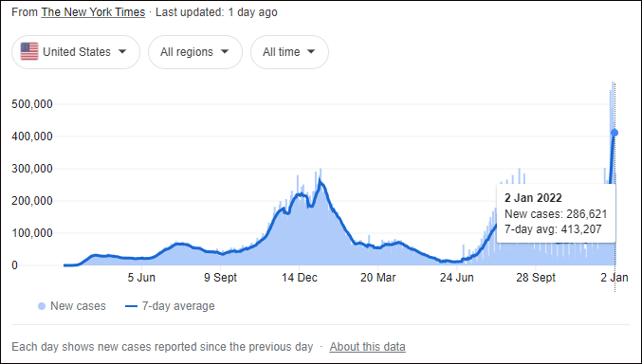Image resolution: width=642 pixels, height=364 pixels.
Task: Click the 9 Sept axis label
Action: point(220,278)
